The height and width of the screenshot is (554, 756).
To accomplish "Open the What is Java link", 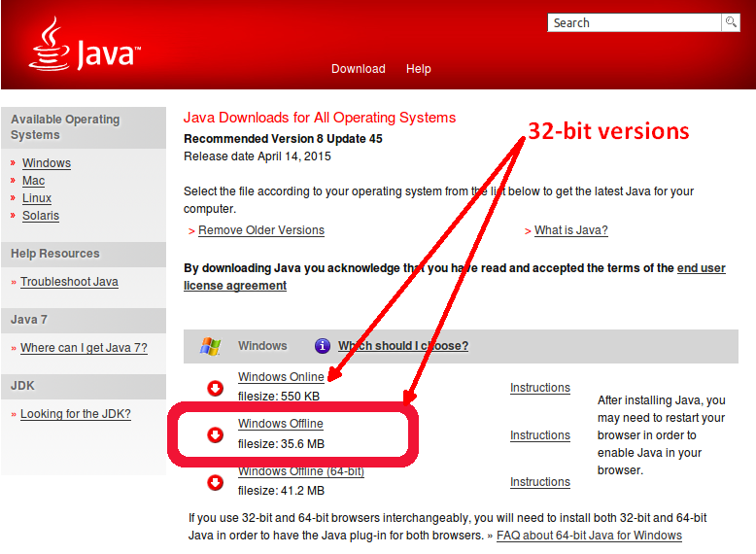I will [570, 230].
